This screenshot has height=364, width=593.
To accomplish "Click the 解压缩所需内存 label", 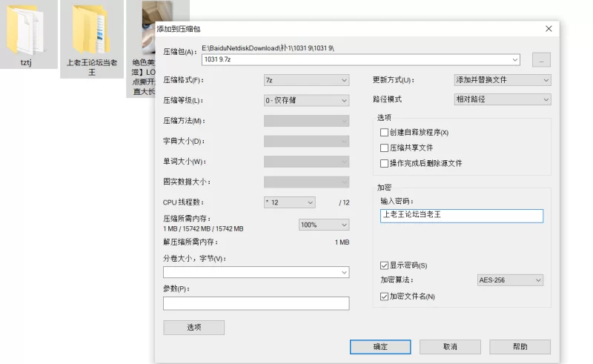I will (x=191, y=242).
